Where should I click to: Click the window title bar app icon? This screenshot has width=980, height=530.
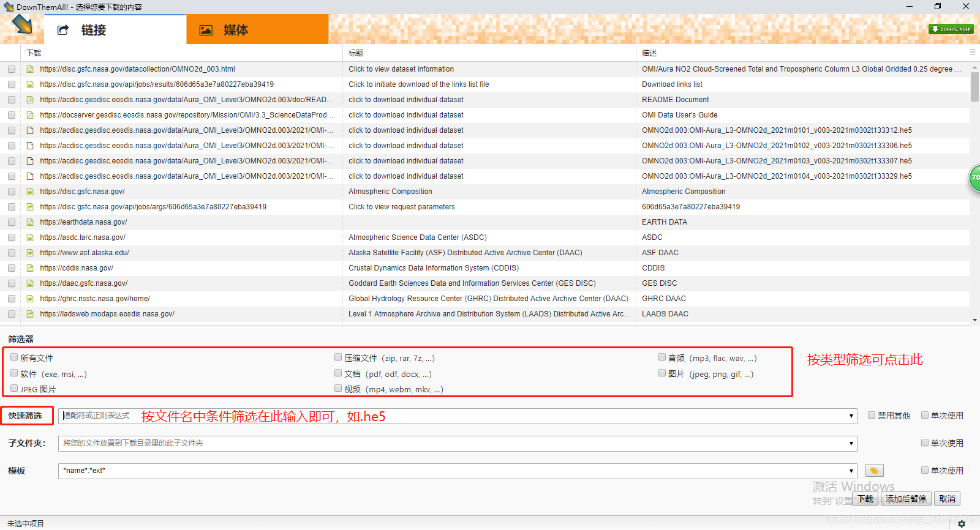click(x=8, y=7)
